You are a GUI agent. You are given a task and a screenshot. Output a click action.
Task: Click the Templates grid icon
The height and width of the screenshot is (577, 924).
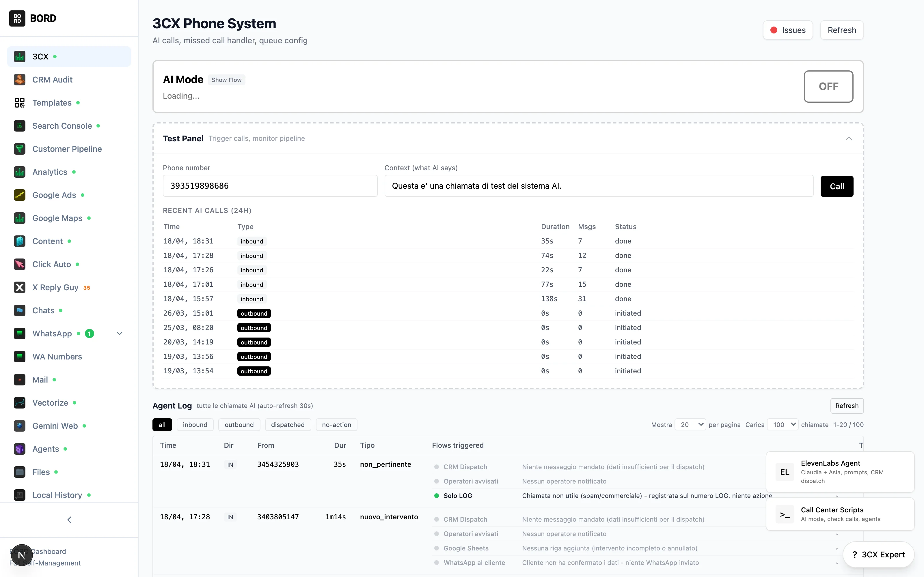[19, 103]
